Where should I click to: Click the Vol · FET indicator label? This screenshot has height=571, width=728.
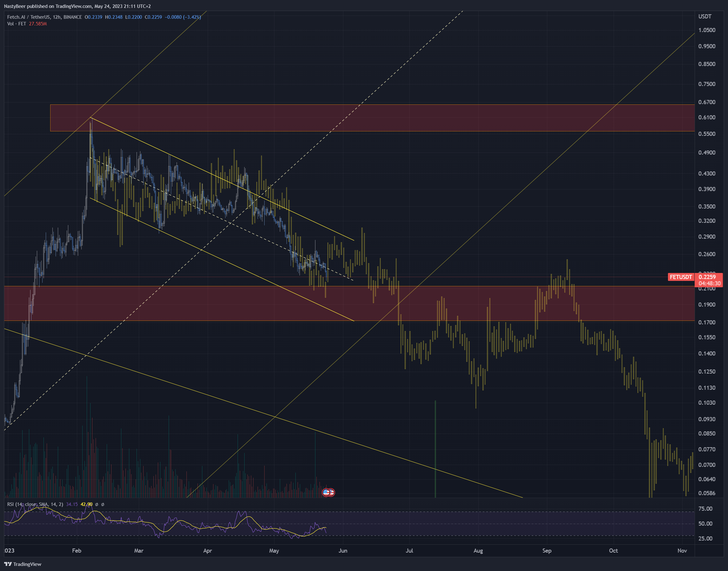tap(17, 24)
